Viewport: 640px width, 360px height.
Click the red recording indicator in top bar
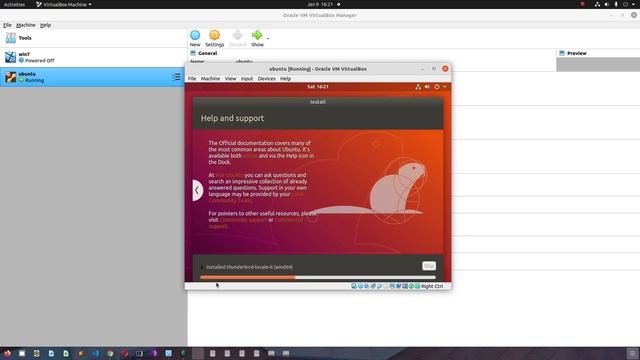click(x=583, y=4)
